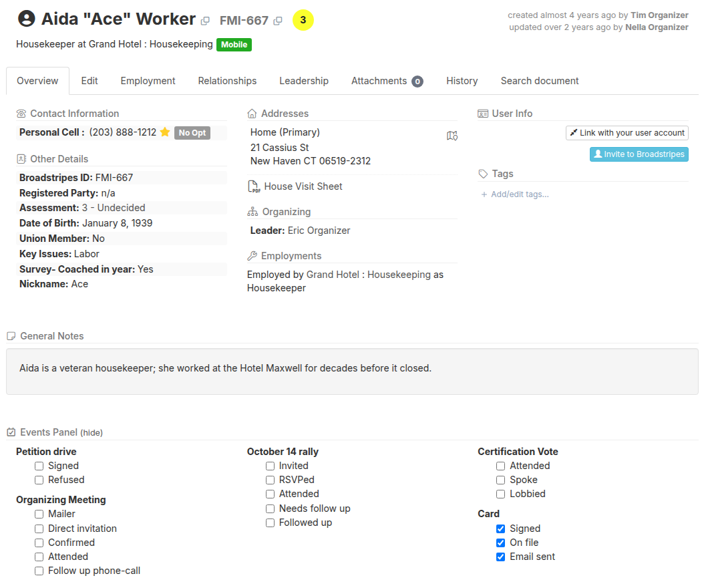Click Nella Organizer updater name

click(657, 27)
